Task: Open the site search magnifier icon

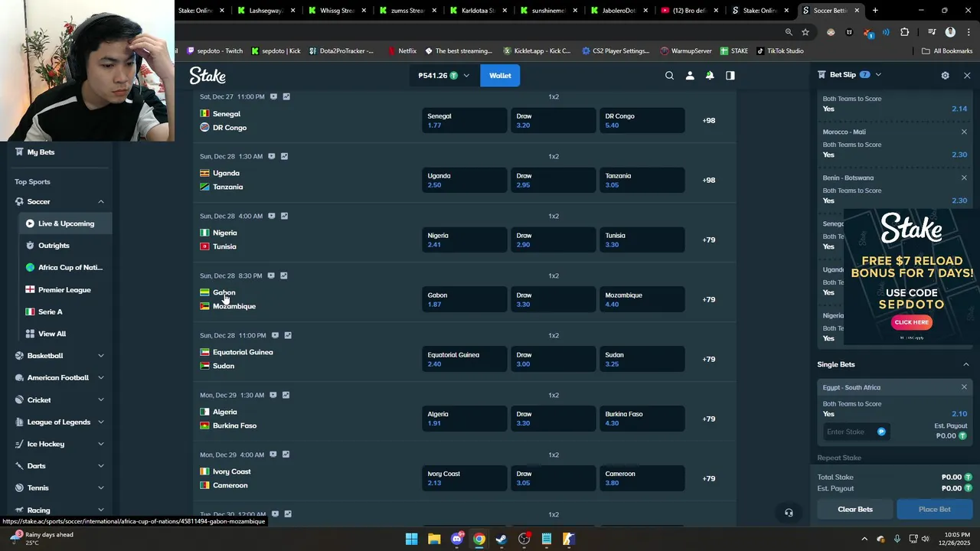Action: click(x=669, y=76)
